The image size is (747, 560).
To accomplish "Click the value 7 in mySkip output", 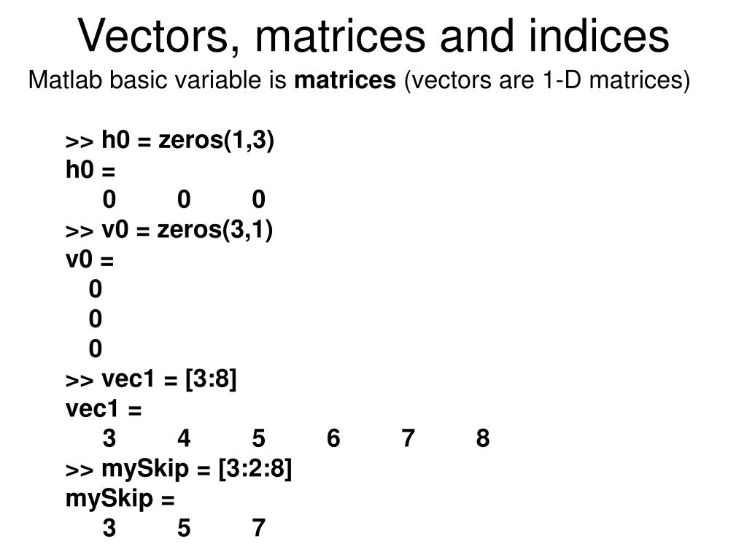I will coord(259,528).
